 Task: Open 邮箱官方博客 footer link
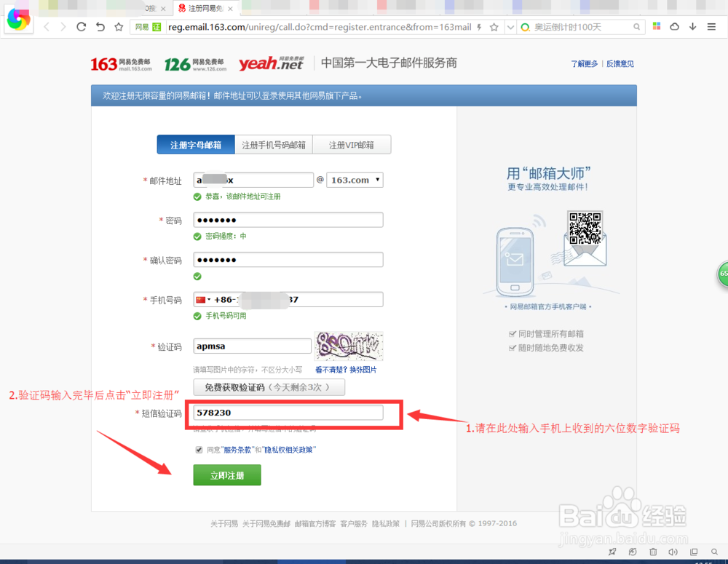pyautogui.click(x=315, y=524)
